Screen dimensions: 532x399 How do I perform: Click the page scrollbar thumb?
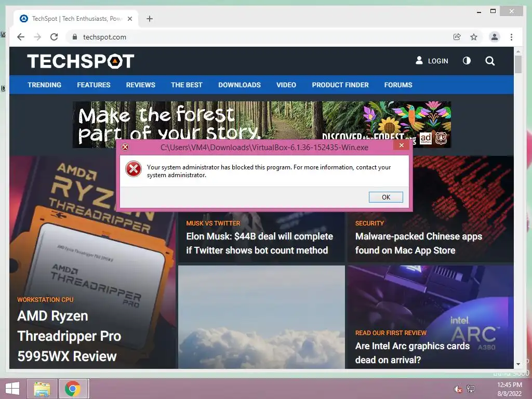(518, 64)
